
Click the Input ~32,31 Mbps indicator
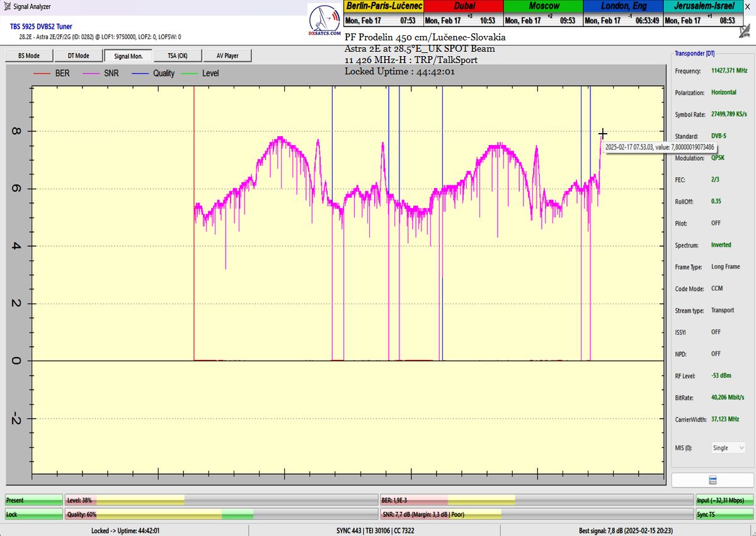tap(724, 500)
